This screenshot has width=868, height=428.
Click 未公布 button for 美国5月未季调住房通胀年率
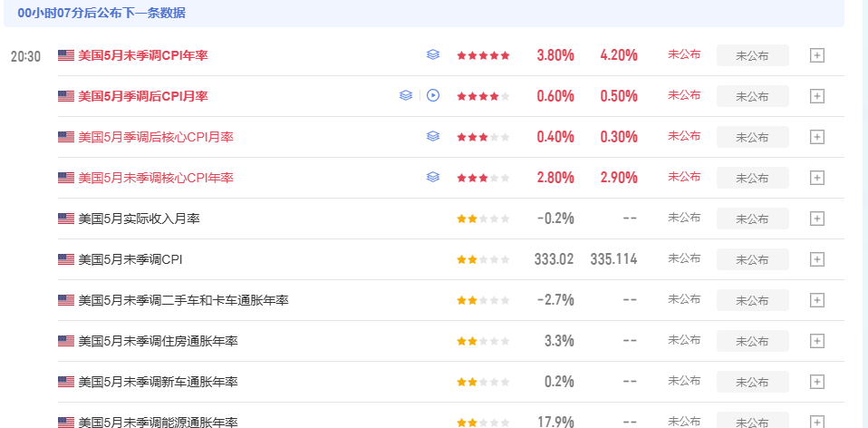coord(752,341)
